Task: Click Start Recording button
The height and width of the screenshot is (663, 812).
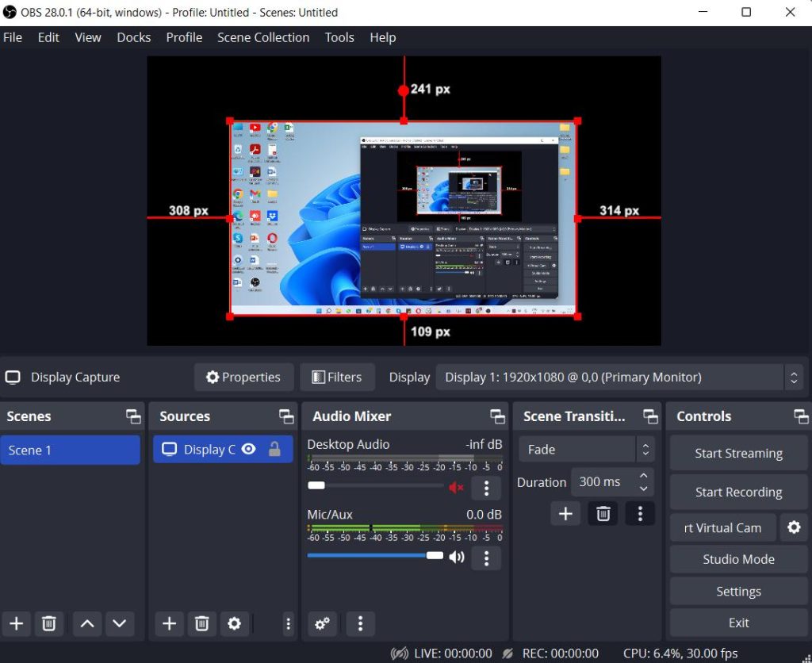Action: click(738, 492)
